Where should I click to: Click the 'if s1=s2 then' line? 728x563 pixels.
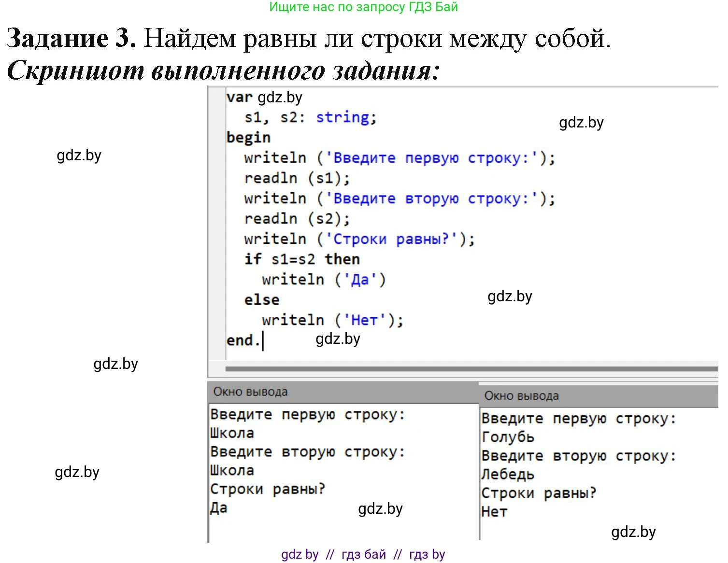click(302, 259)
